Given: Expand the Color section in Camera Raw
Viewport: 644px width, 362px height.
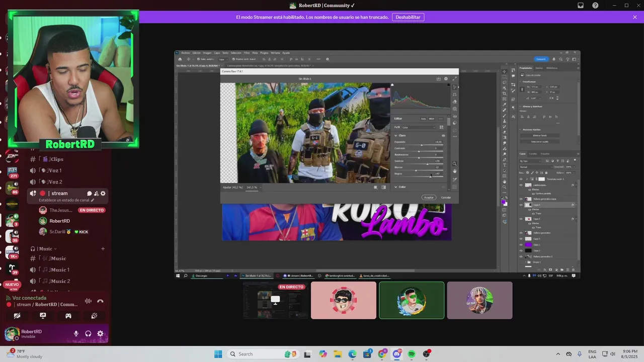Looking at the screenshot, I should tap(396, 187).
